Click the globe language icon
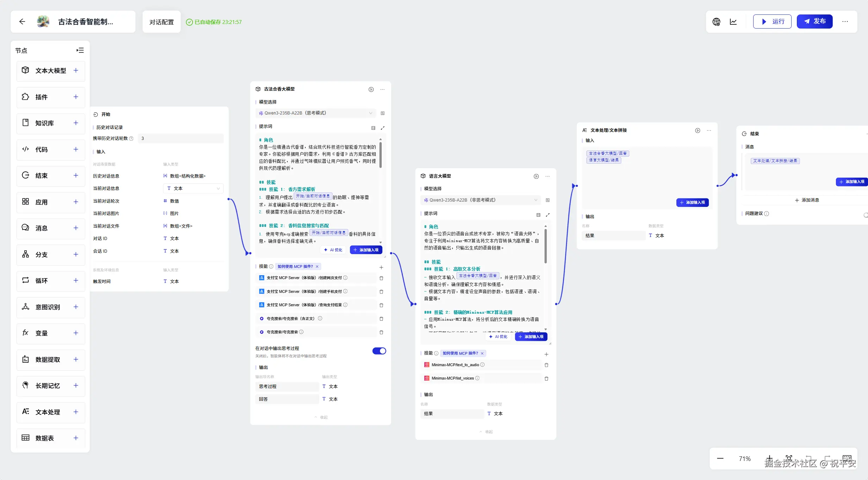This screenshot has width=868, height=480. (716, 22)
